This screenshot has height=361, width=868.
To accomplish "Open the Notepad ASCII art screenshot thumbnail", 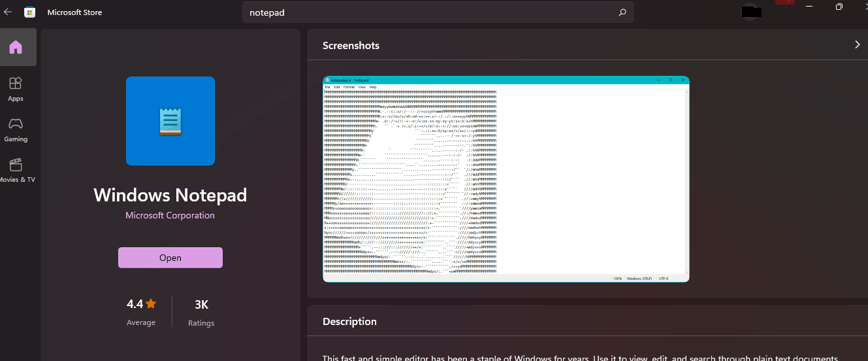I will pos(506,179).
